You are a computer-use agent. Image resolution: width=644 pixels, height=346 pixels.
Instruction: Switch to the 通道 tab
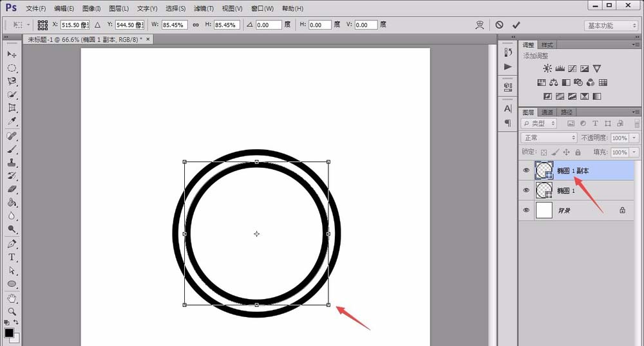[547, 113]
